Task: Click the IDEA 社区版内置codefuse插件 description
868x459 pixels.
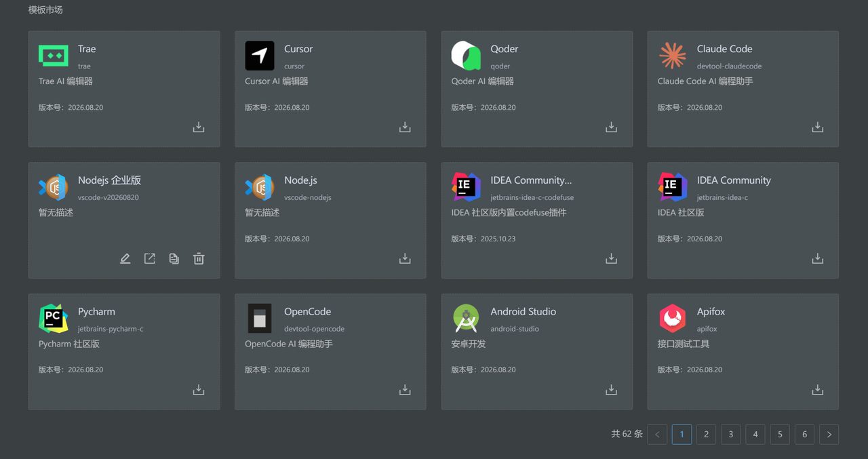Action: coord(509,212)
